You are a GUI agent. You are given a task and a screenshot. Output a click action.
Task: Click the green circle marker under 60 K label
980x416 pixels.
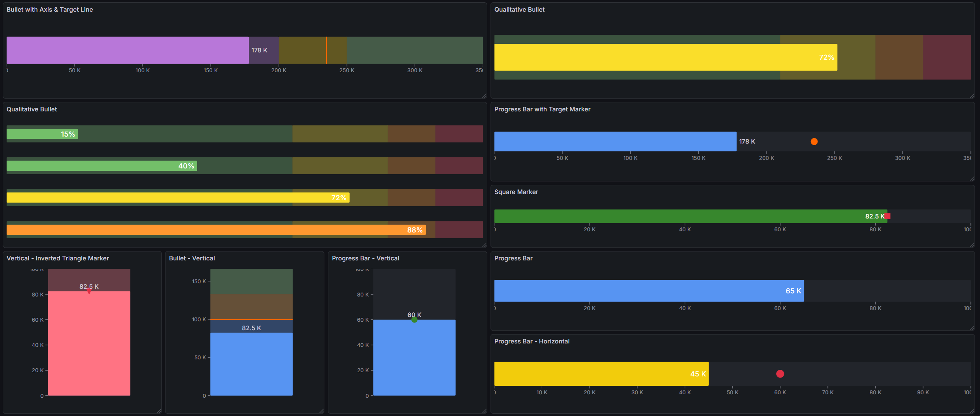414,320
